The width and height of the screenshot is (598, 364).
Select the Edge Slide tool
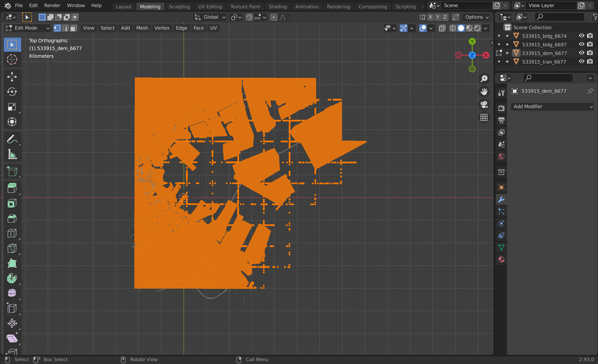pyautogui.click(x=12, y=308)
